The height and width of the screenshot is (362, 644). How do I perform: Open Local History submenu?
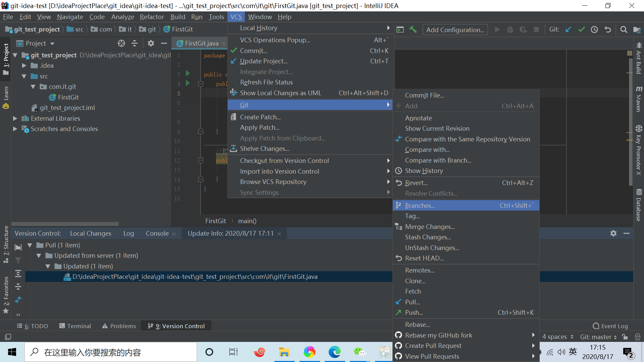click(x=310, y=28)
